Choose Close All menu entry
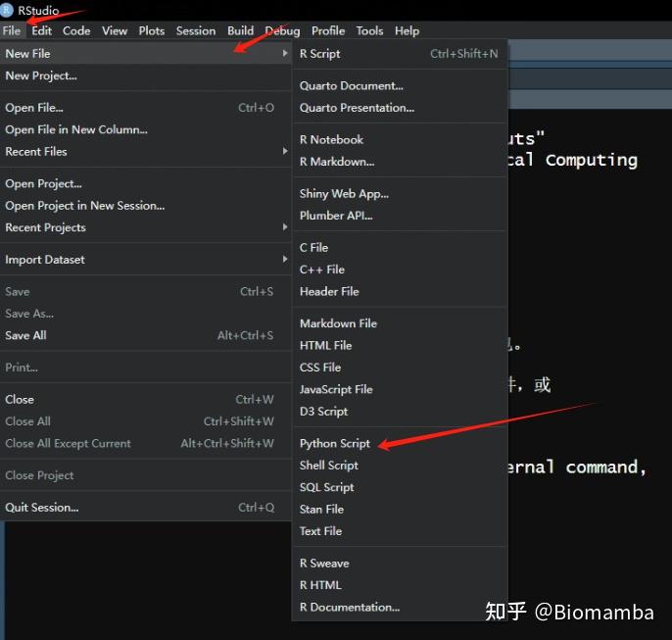The width and height of the screenshot is (672, 640). (146, 421)
